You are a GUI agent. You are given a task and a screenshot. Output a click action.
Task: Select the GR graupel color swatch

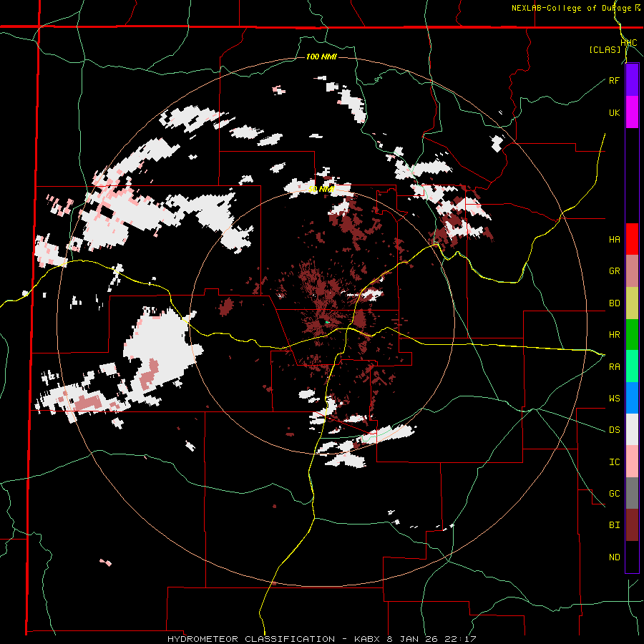click(x=632, y=271)
